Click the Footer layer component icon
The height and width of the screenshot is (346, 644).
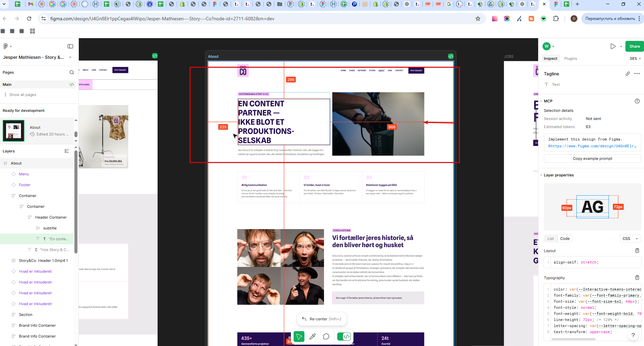point(14,185)
